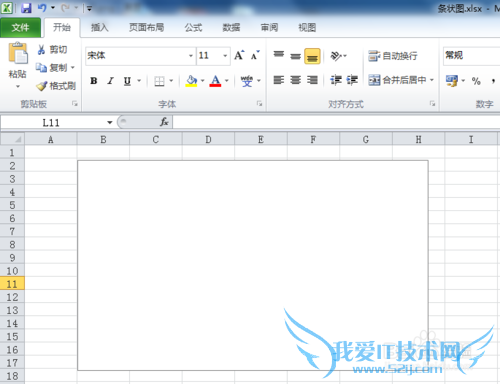
Task: Click the Save icon in quick access toolbar
Action: (26, 8)
